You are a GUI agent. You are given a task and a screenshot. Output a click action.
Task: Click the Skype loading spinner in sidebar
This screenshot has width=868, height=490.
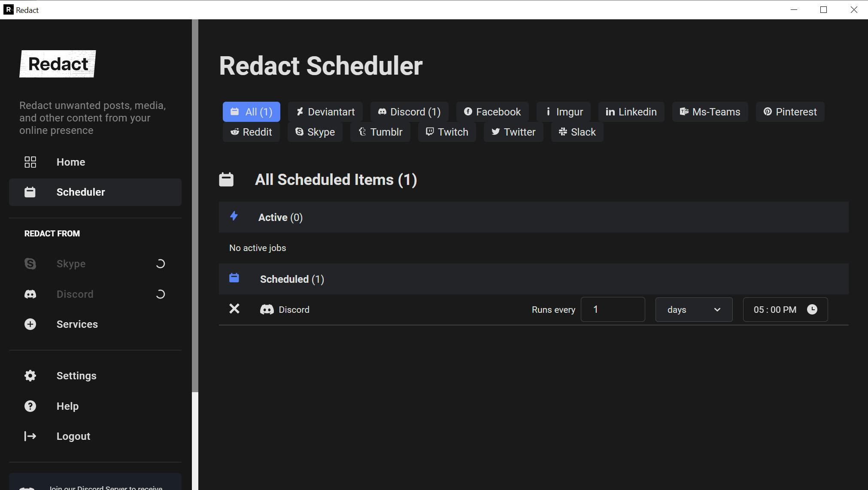pyautogui.click(x=160, y=264)
